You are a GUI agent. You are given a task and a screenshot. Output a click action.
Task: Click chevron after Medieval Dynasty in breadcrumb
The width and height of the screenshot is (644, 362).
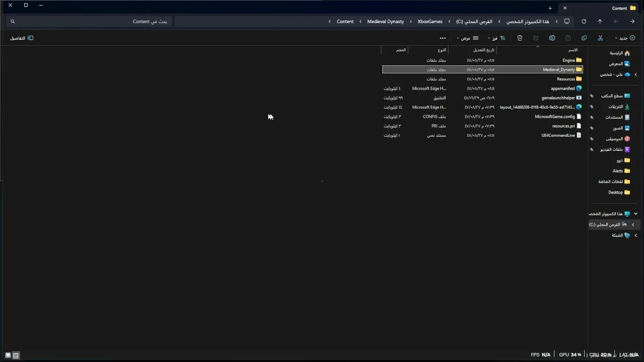tap(360, 22)
